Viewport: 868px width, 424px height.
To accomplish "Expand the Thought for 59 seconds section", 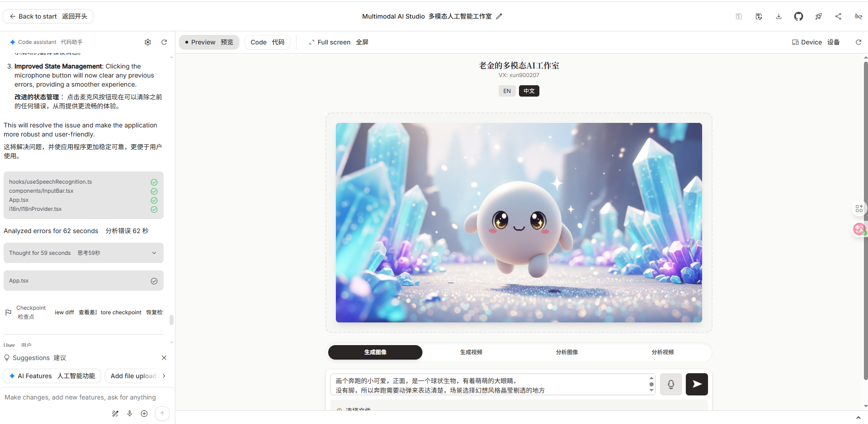I will click(83, 253).
